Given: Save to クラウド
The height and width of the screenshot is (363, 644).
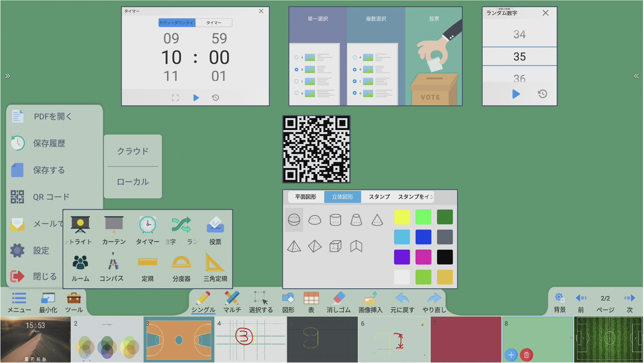Looking at the screenshot, I should coord(133,151).
